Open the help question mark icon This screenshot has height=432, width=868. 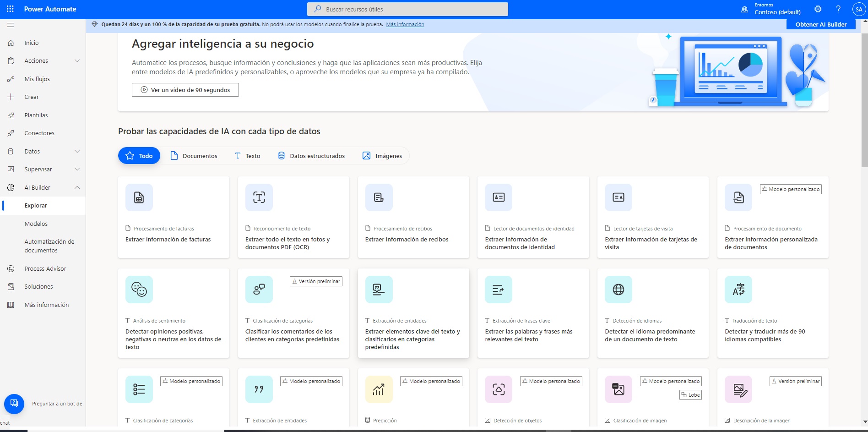(x=838, y=9)
